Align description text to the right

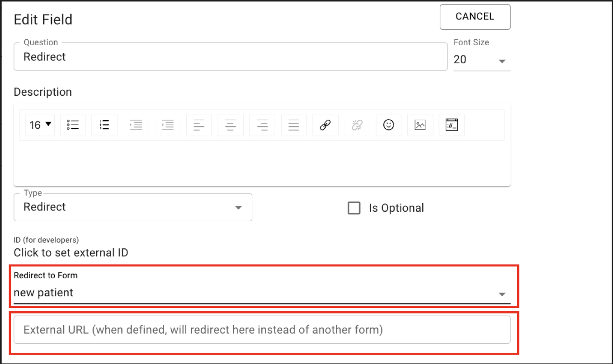click(262, 125)
